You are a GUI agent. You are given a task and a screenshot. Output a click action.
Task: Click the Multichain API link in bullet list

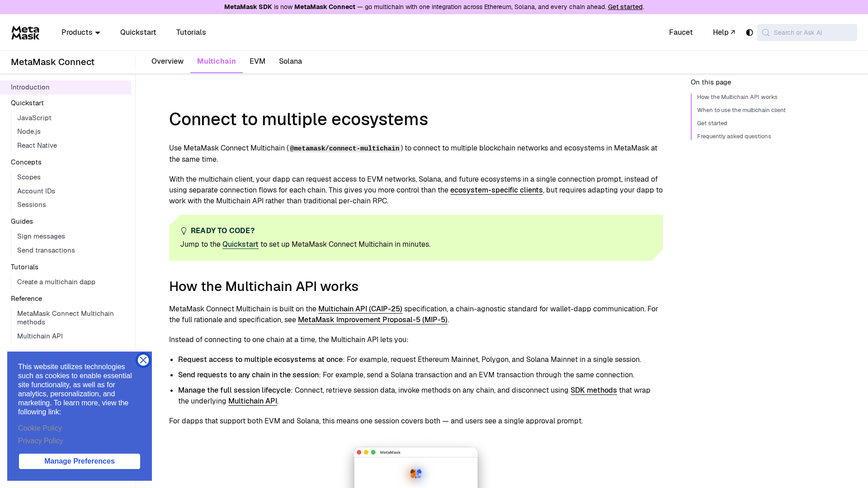coord(253,401)
